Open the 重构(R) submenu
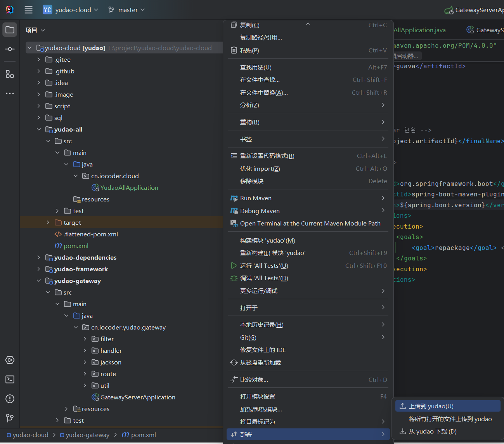Screen dimensions: 504x444 [x=308, y=122]
